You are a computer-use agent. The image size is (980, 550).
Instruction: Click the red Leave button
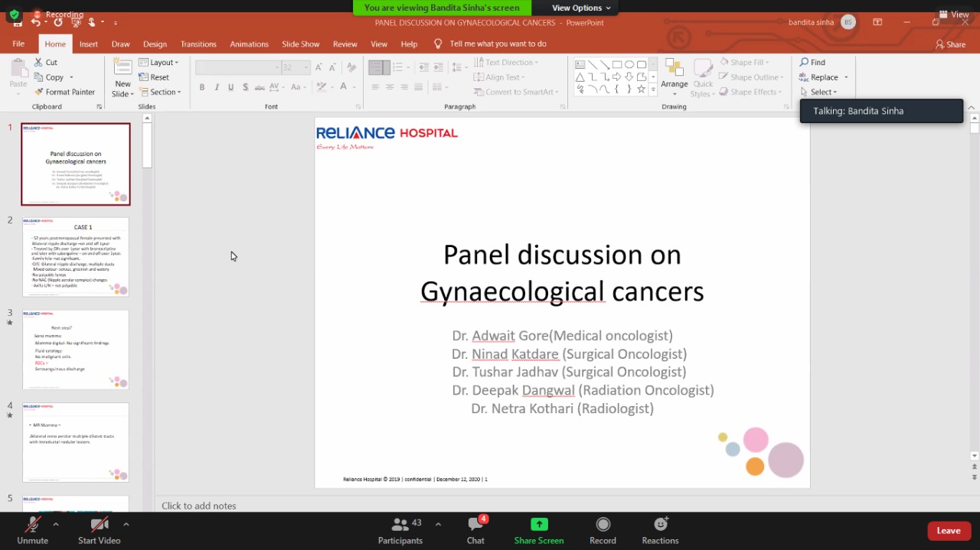[948, 530]
